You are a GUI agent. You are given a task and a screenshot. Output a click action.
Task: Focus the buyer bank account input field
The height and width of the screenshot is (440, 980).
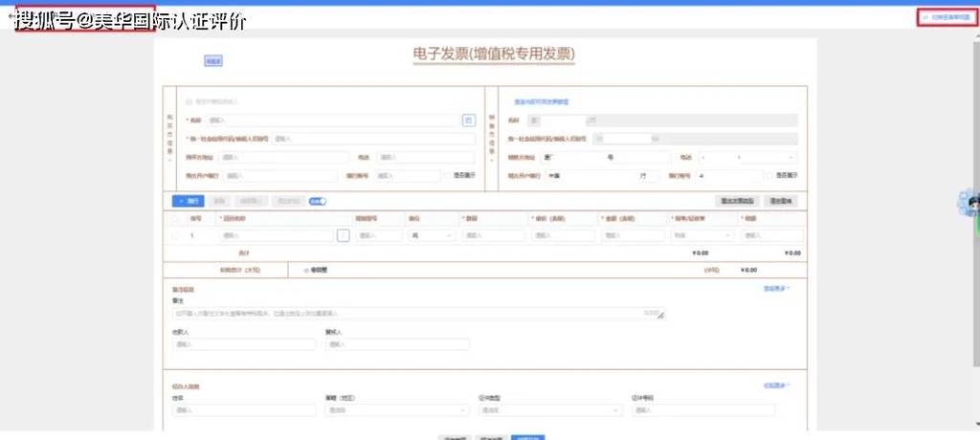pyautogui.click(x=408, y=176)
